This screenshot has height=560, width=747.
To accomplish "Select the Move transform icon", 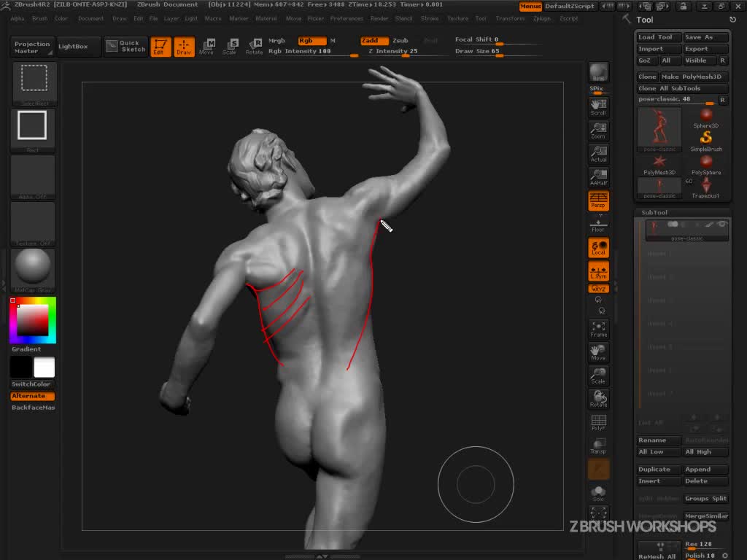I will 206,47.
